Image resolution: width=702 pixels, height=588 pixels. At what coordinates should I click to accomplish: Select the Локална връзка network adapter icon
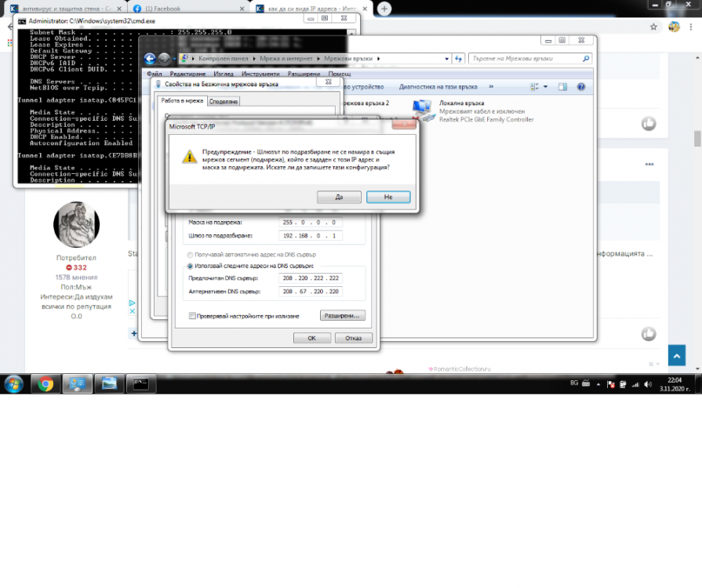pyautogui.click(x=423, y=111)
